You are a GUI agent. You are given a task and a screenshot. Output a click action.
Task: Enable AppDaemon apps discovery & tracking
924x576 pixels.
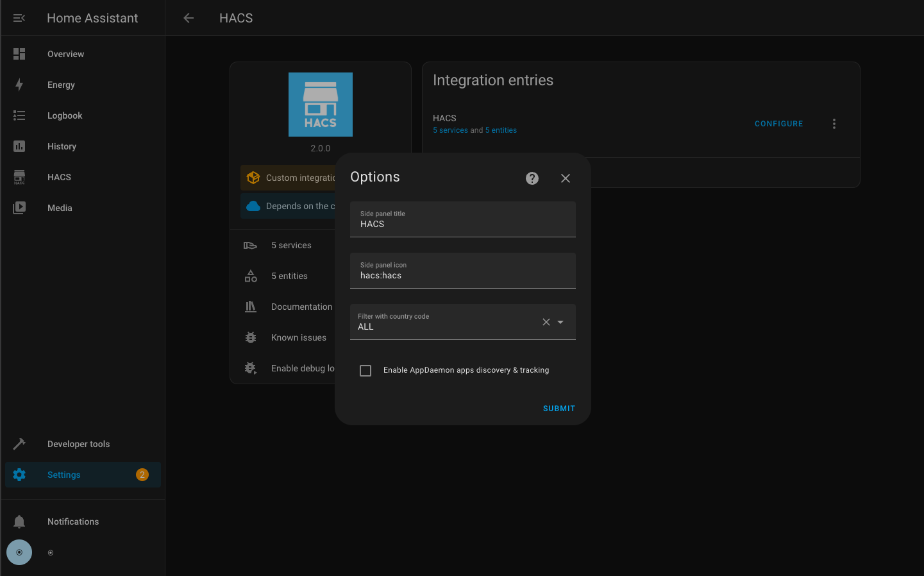[x=365, y=370]
